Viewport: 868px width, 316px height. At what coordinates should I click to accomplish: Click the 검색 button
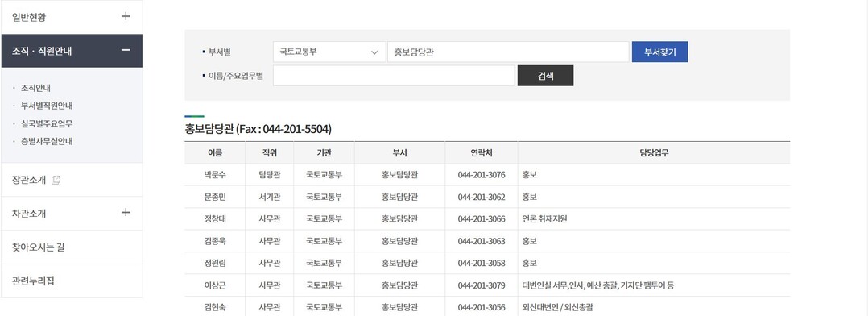[545, 76]
